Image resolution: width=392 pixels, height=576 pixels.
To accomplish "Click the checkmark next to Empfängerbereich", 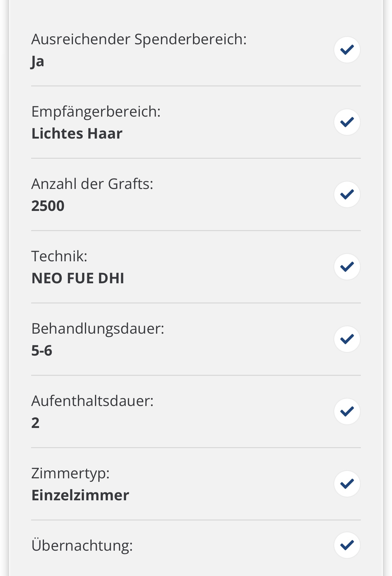I will tap(347, 122).
